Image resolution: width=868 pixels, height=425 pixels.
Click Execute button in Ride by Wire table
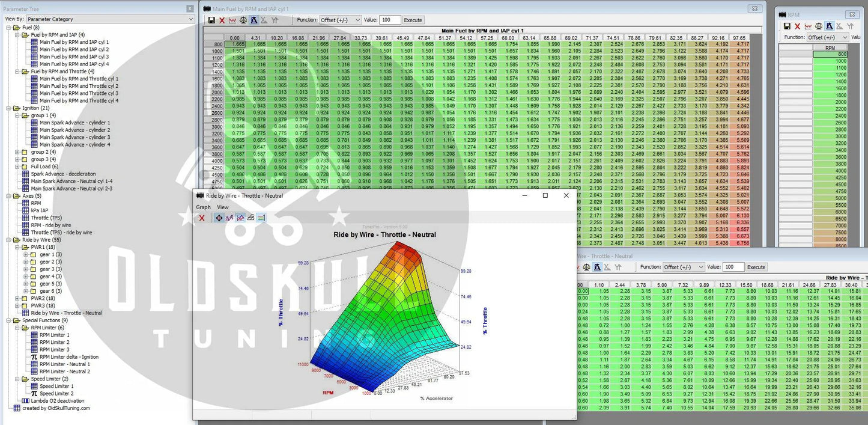point(756,267)
